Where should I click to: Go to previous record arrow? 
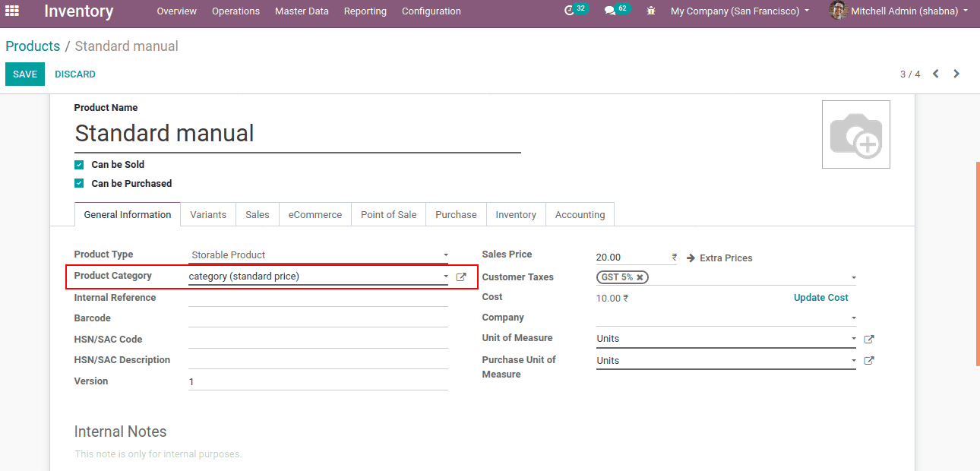click(x=936, y=74)
